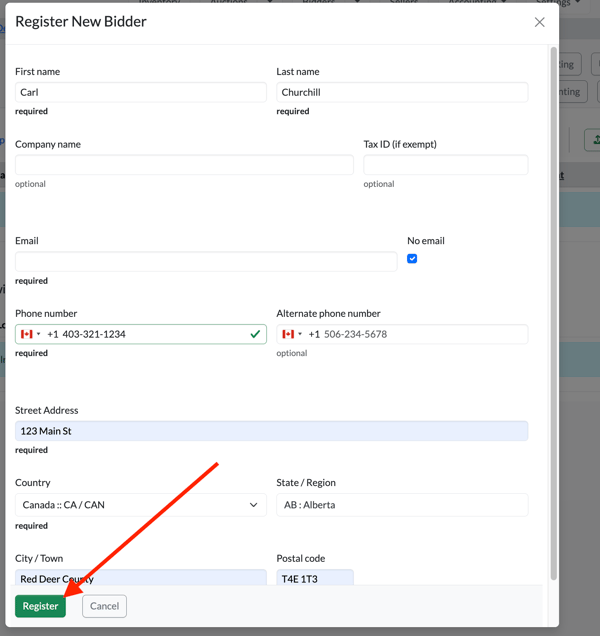
Task: Click the green phone validation checkmark
Action: pyautogui.click(x=255, y=334)
